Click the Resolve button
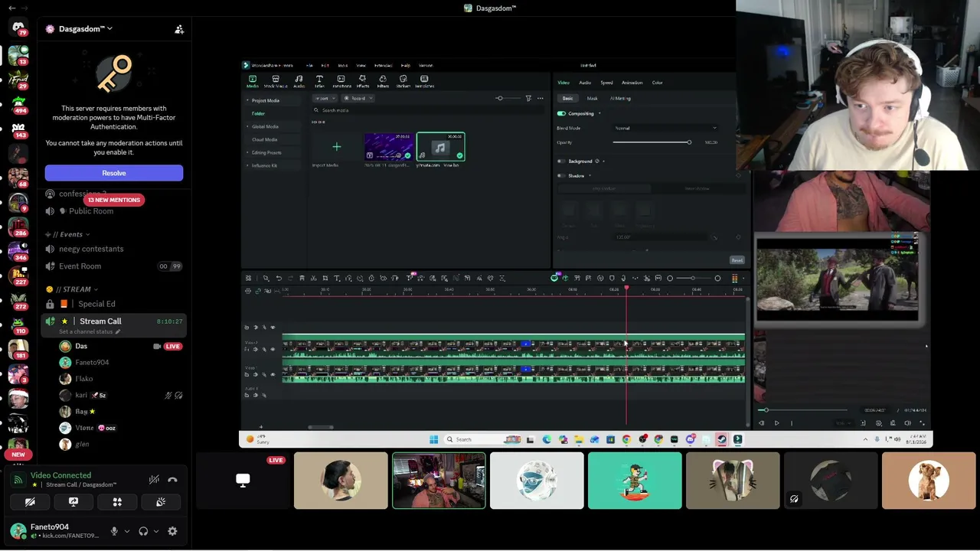This screenshot has width=980, height=551. point(114,173)
